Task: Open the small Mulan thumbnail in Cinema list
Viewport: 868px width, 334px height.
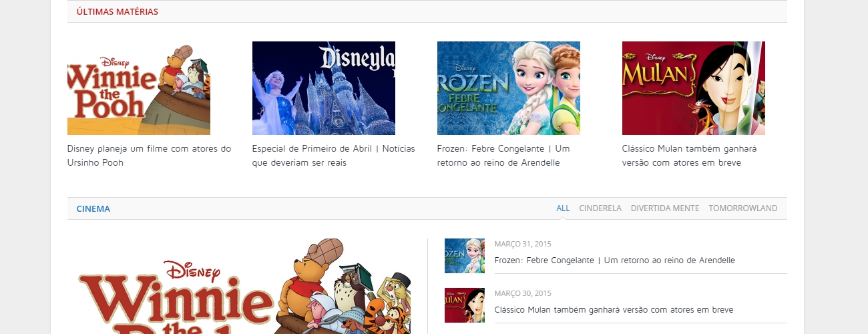Action: (465, 305)
